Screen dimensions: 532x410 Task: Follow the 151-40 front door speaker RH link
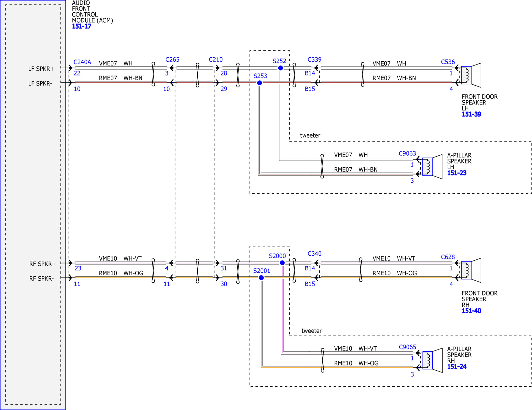pos(471,311)
